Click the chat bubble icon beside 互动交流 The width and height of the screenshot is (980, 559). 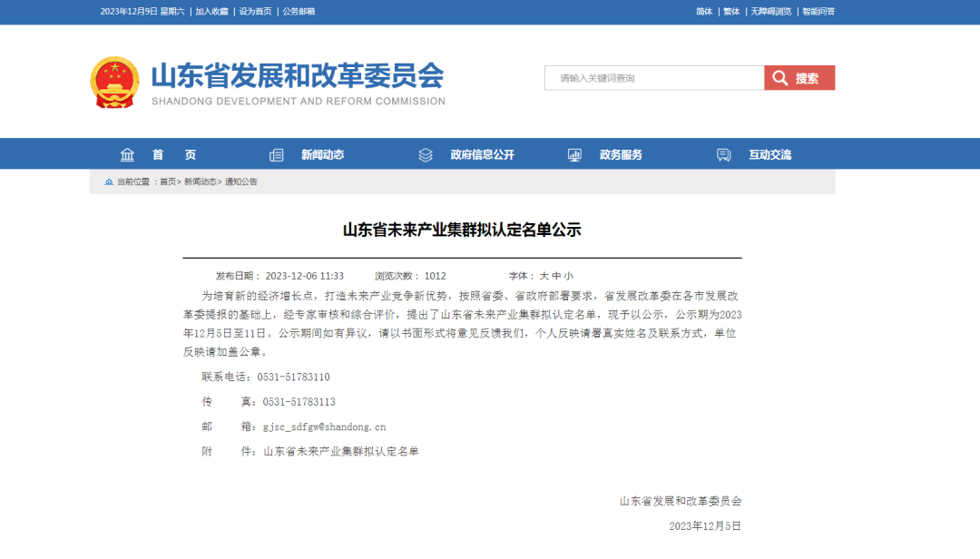pyautogui.click(x=724, y=155)
